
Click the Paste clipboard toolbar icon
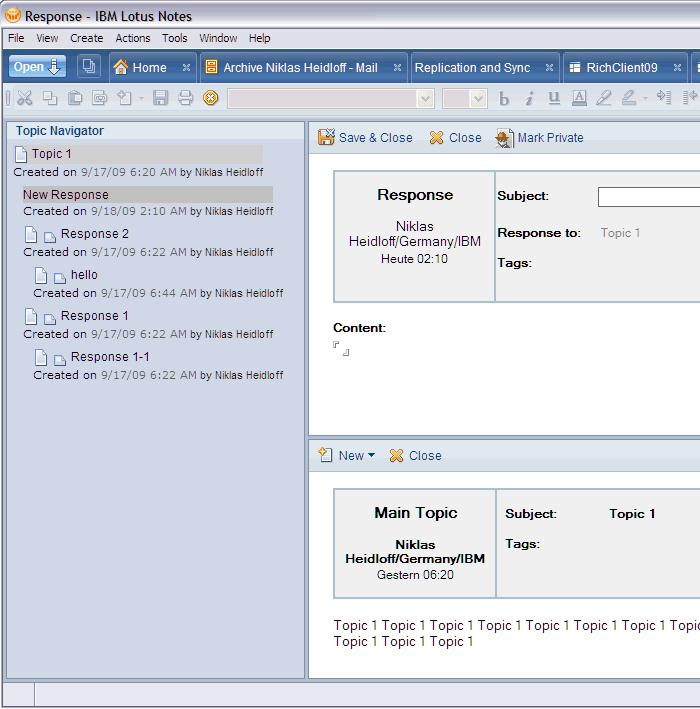[x=75, y=98]
